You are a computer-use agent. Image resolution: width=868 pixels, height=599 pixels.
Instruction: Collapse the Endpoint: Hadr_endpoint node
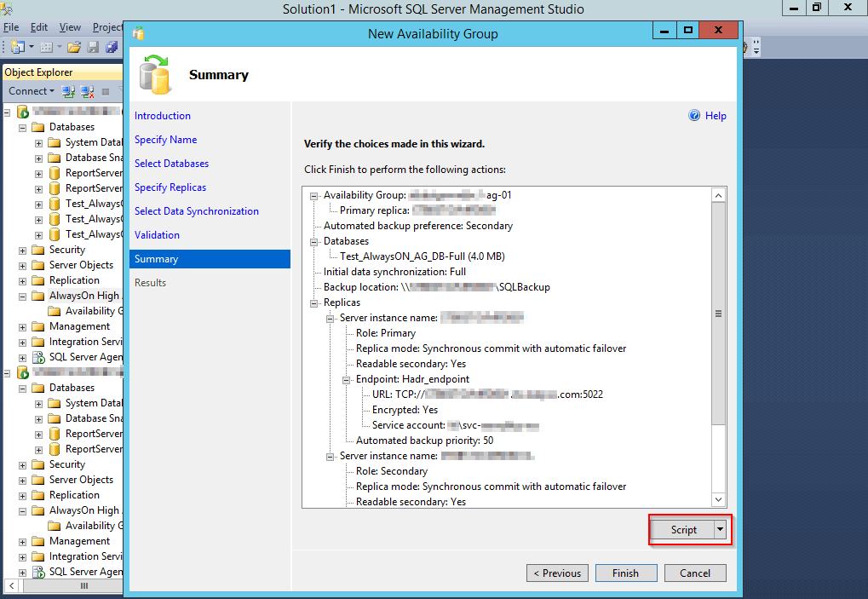(x=347, y=379)
